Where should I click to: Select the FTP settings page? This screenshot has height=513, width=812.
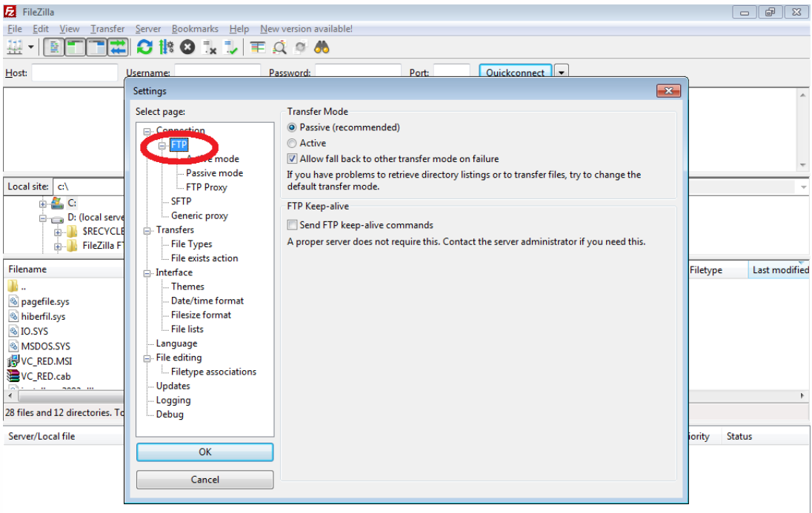[179, 145]
